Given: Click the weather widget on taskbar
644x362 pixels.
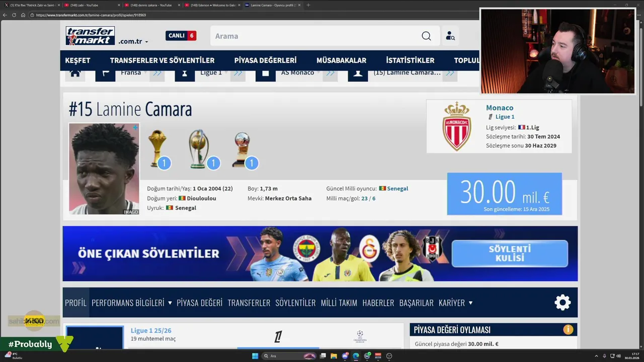Looking at the screenshot, I should pos(13,356).
